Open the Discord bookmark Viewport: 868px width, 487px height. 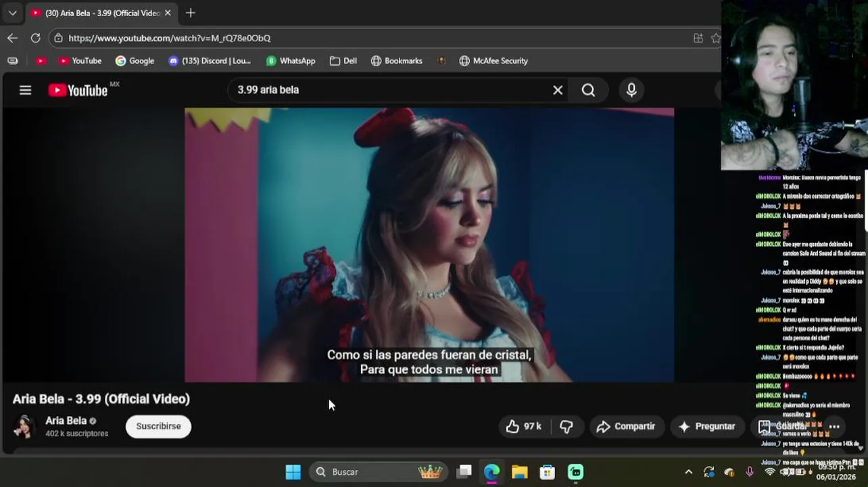coord(210,61)
